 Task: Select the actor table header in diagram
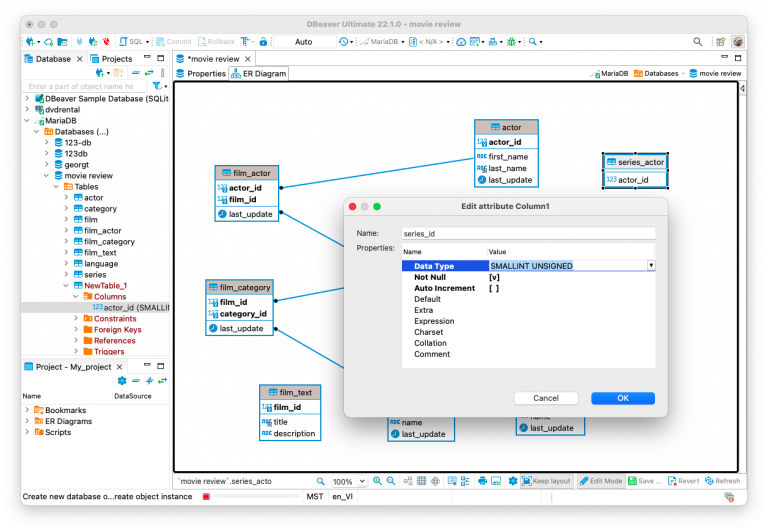pyautogui.click(x=506, y=127)
